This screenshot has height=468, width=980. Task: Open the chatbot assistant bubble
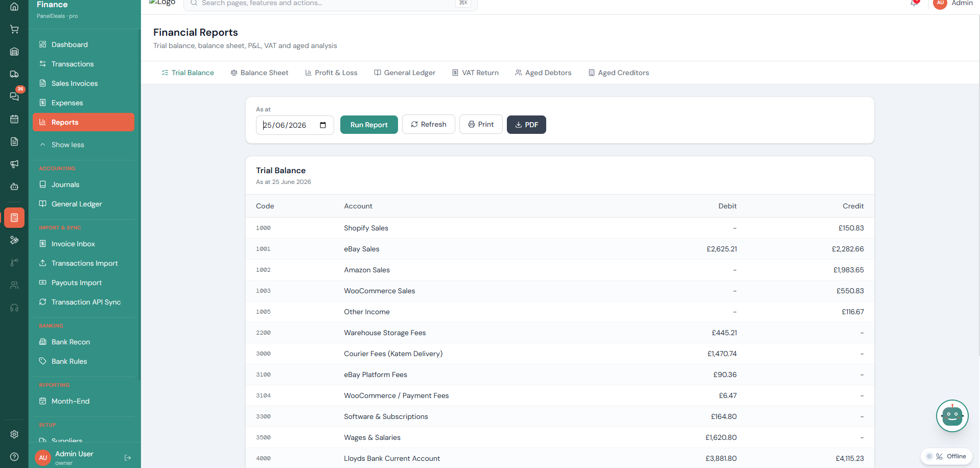pyautogui.click(x=952, y=416)
